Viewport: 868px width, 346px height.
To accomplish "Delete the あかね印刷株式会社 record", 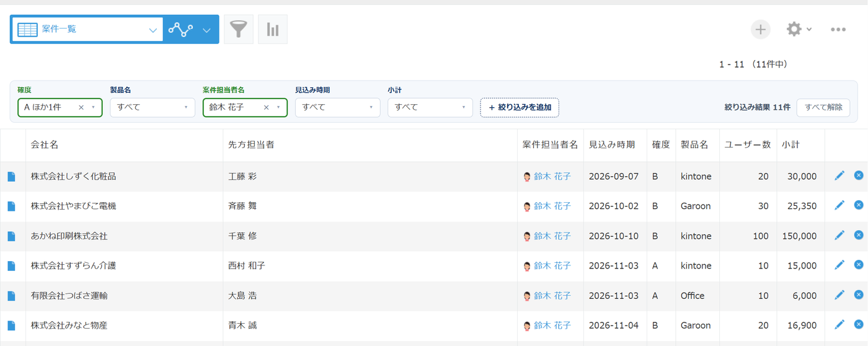I will pyautogui.click(x=859, y=235).
